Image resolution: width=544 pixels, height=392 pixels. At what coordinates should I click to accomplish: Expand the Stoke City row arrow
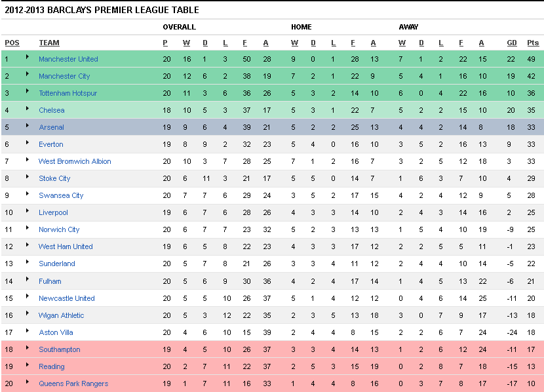[x=28, y=176]
